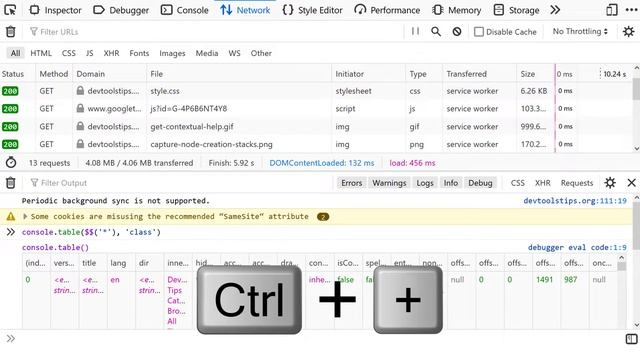The height and width of the screenshot is (360, 640).
Task: Click the console input prompt
Action: pos(318,338)
